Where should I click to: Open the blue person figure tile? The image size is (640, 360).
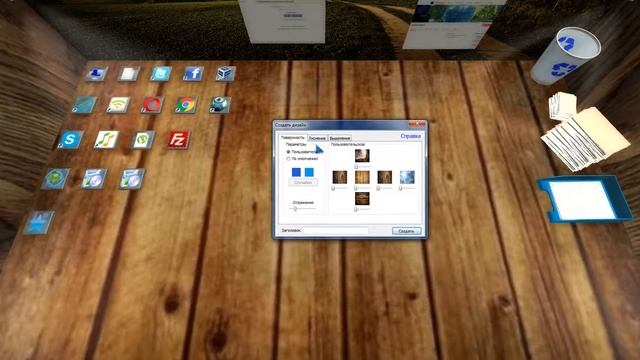(96, 74)
